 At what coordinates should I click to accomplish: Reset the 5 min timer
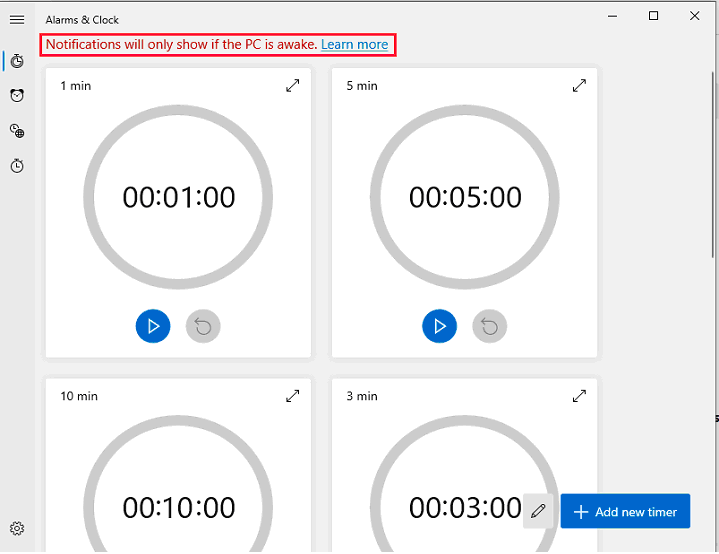click(x=490, y=326)
